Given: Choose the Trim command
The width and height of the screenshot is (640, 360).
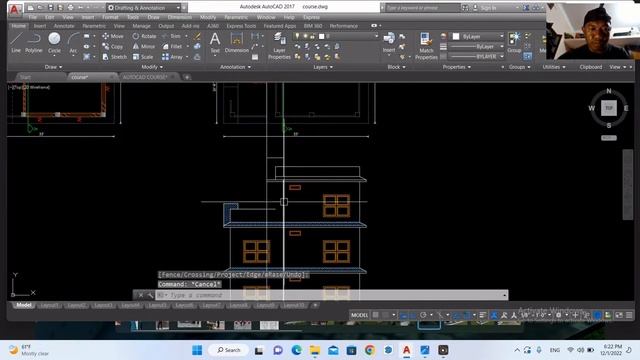Looking at the screenshot, I should [171, 36].
